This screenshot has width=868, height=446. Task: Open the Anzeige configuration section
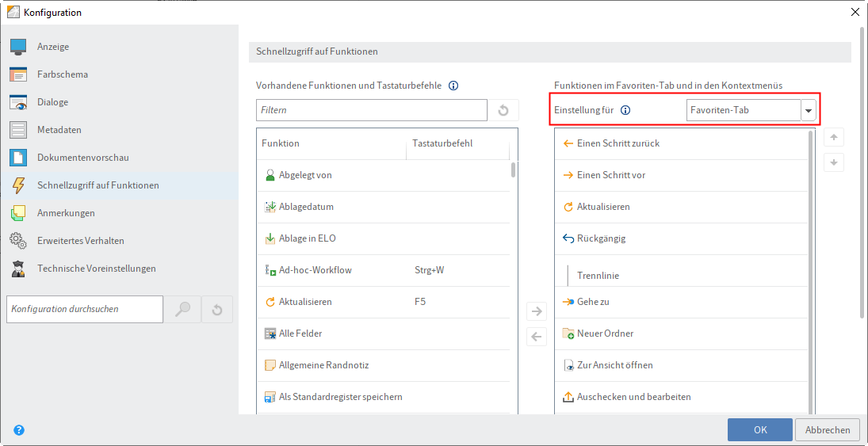click(x=120, y=47)
